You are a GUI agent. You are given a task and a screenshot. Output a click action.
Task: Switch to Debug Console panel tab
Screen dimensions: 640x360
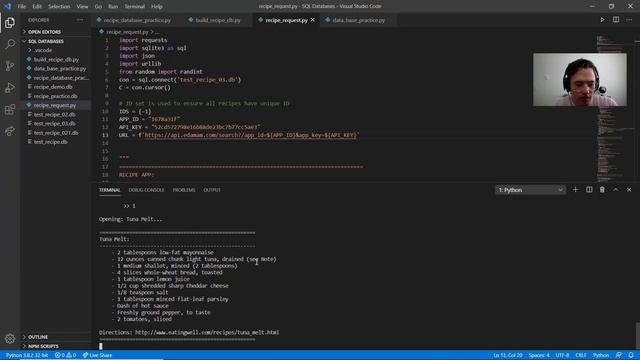pyautogui.click(x=146, y=190)
